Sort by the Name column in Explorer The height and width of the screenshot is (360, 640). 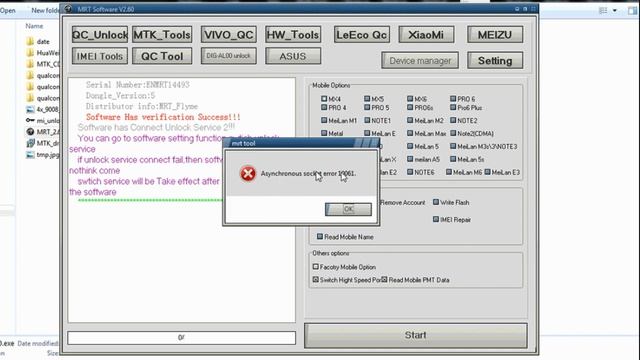[34, 26]
